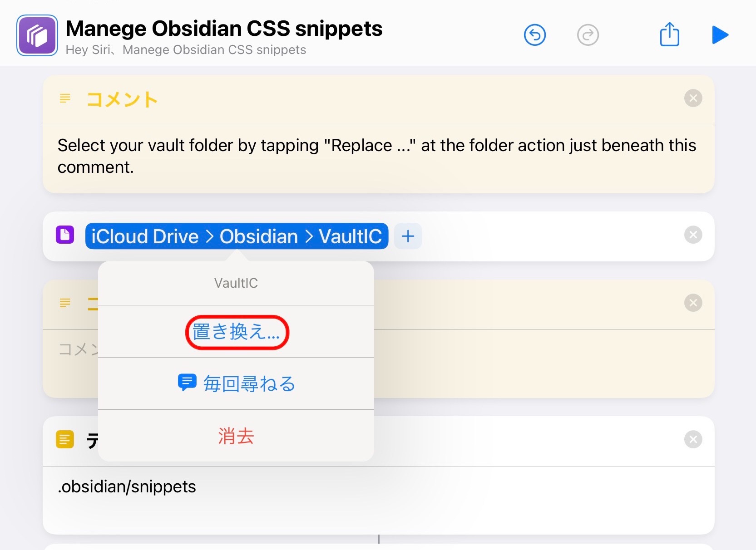Tap the VaultIC popup header label
This screenshot has height=550, width=756.
(236, 283)
